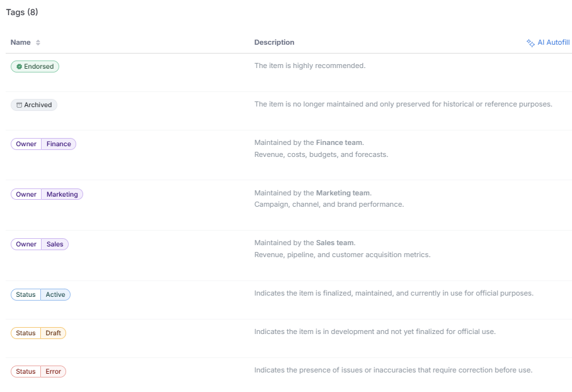The height and width of the screenshot is (392, 572).
Task: Click the Owner Finance tag
Action: [x=43, y=144]
